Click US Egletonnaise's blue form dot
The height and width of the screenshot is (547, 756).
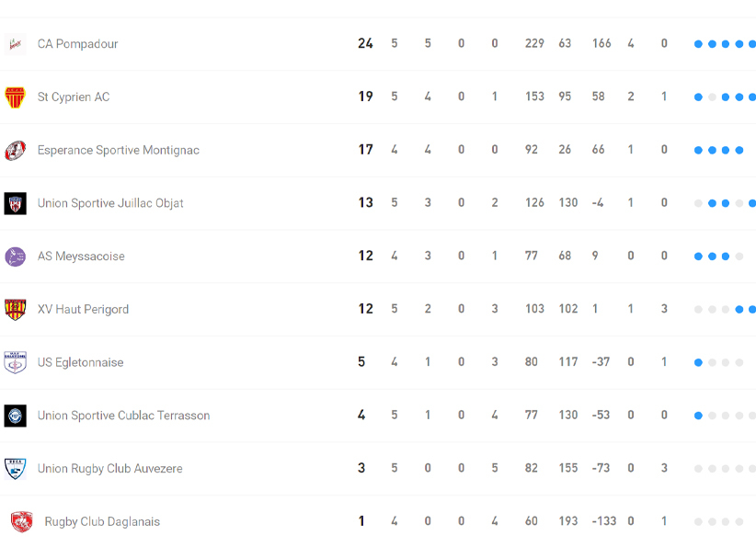click(x=699, y=363)
